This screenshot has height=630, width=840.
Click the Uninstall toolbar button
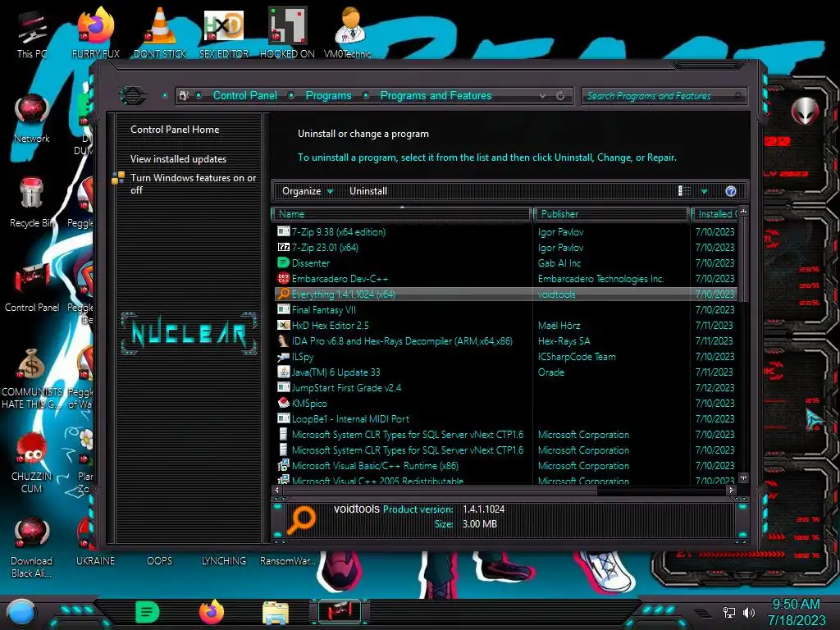coord(368,191)
